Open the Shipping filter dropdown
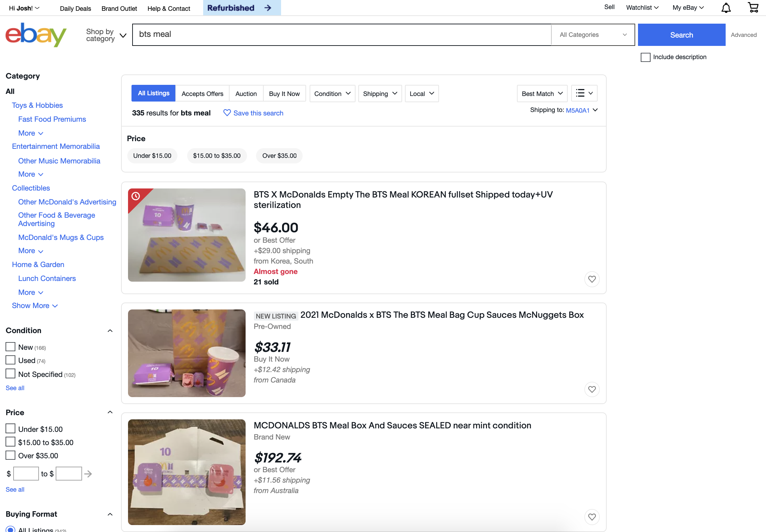 380,94
